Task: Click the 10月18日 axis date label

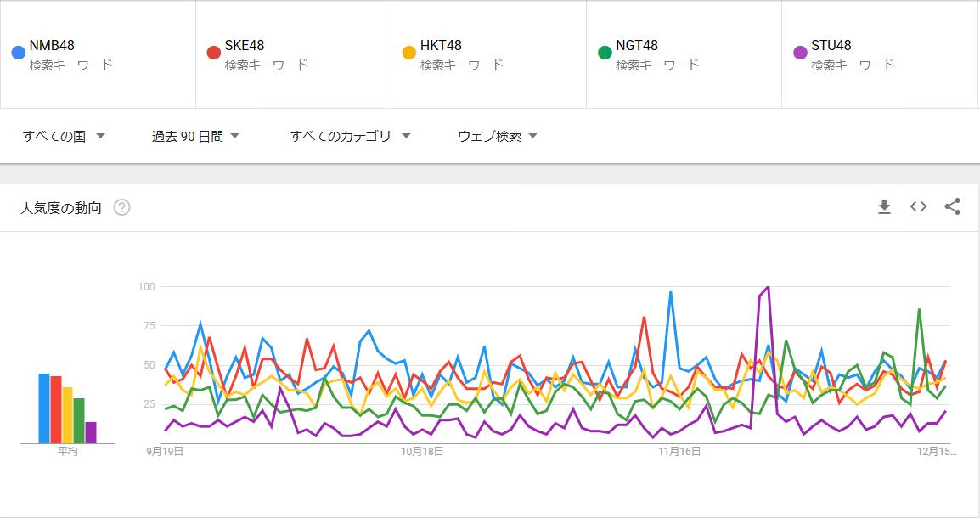Action: (422, 451)
